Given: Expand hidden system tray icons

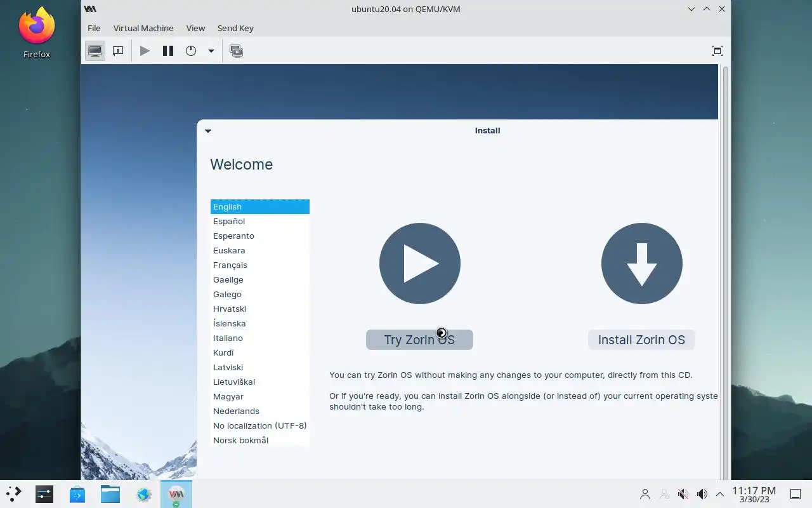Looking at the screenshot, I should (720, 494).
